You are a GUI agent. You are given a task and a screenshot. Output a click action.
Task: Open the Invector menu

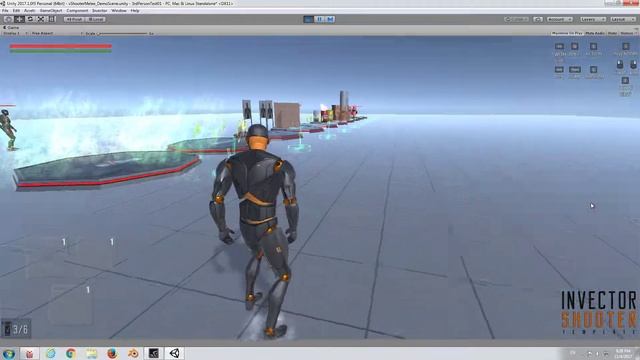[x=100, y=11]
